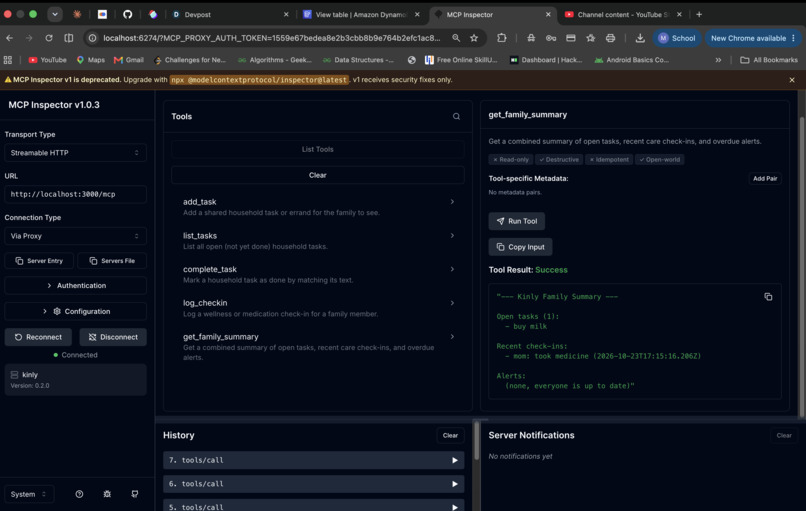Select the get_family_summary tool

[318, 346]
